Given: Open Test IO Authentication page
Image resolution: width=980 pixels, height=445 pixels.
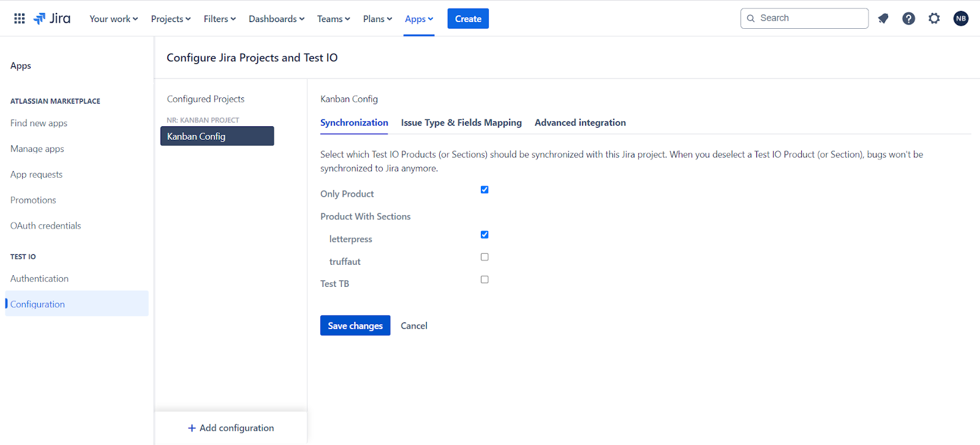Looking at the screenshot, I should [40, 279].
